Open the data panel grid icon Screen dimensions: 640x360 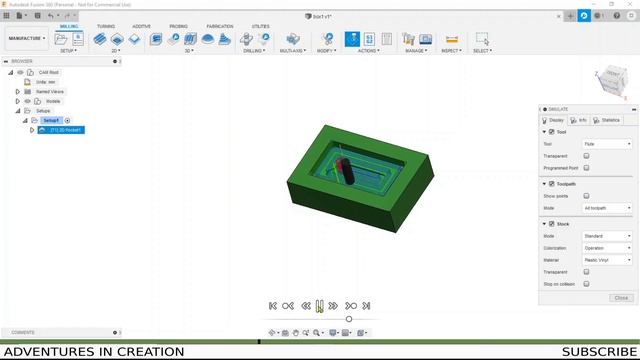(x=7, y=16)
